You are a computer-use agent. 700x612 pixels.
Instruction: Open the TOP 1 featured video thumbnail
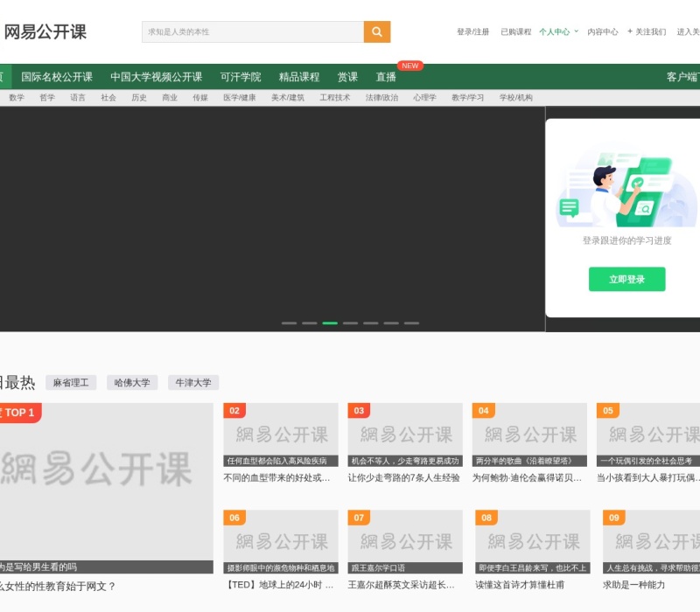(x=106, y=488)
